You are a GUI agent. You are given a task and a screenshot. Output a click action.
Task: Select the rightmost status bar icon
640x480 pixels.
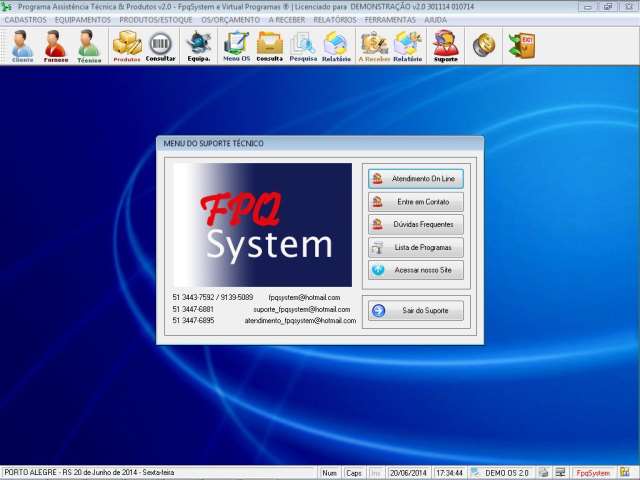625,473
